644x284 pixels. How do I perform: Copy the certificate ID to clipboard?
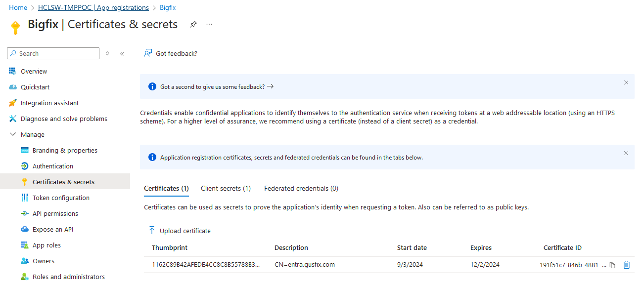612,265
